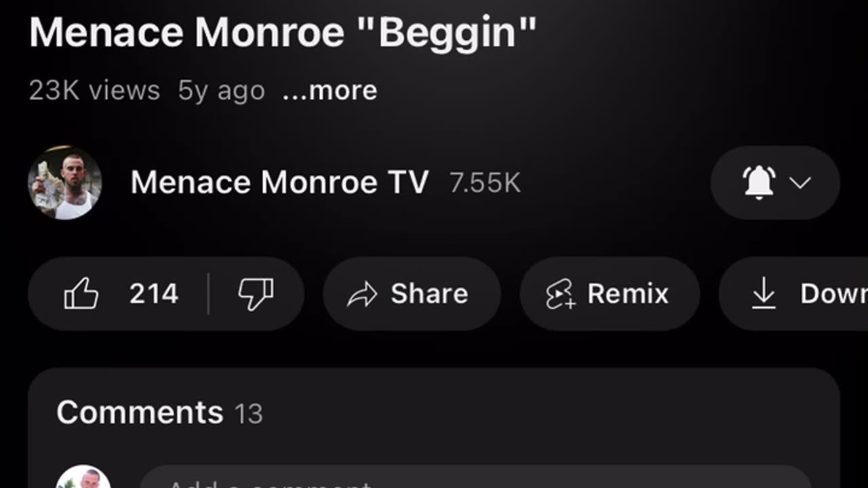Expand notification options chevron next to bell

tap(800, 183)
